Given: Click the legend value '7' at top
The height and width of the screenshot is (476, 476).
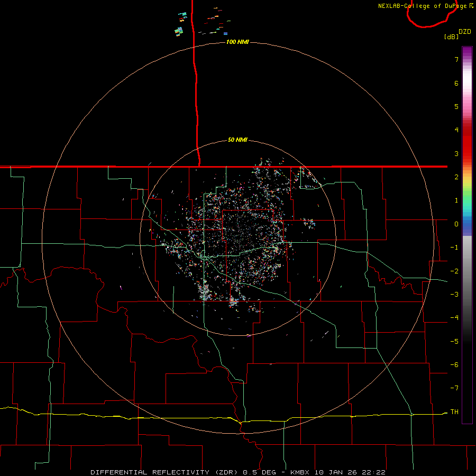Looking at the screenshot, I should (x=456, y=59).
